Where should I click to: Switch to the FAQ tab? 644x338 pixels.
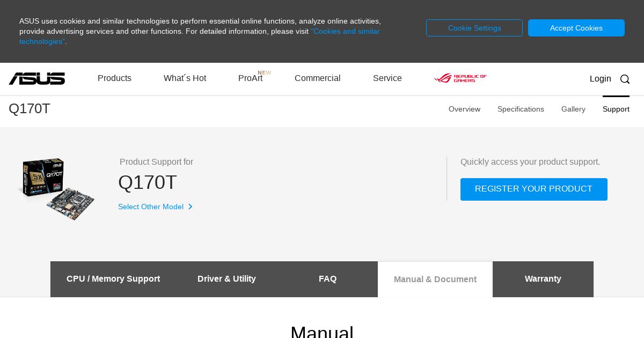click(327, 279)
